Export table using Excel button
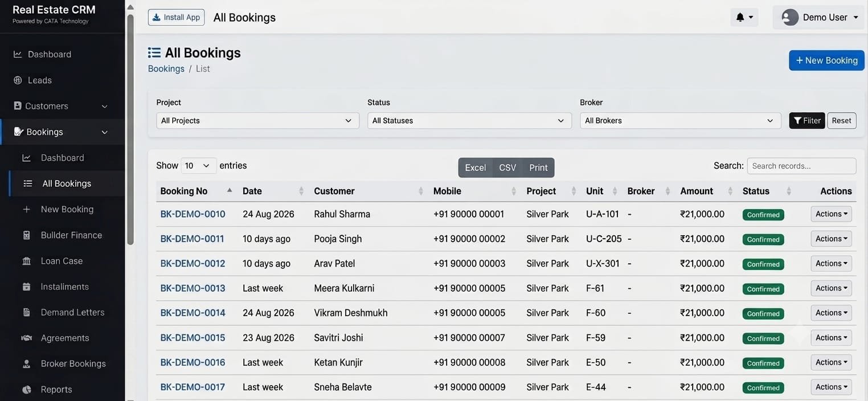 click(x=475, y=167)
